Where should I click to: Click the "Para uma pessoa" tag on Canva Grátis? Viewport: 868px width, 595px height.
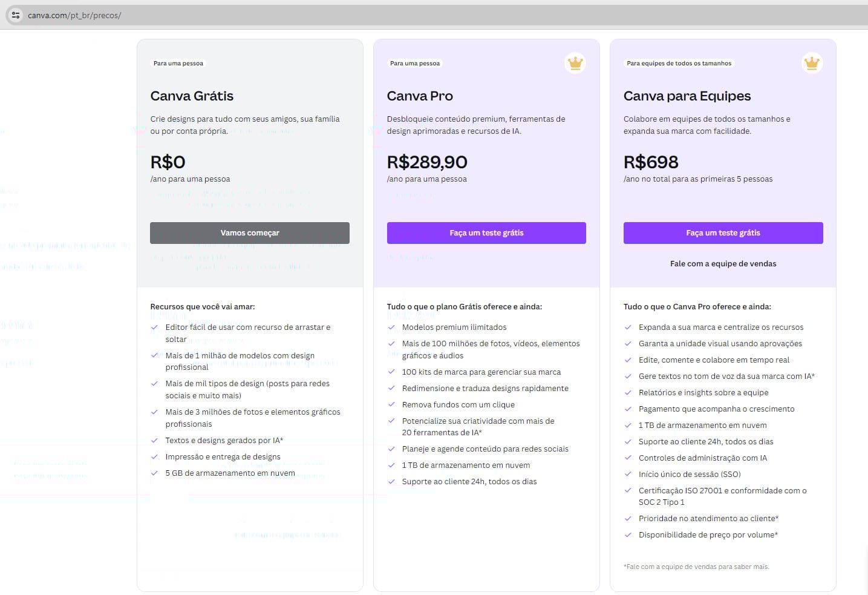pyautogui.click(x=178, y=64)
